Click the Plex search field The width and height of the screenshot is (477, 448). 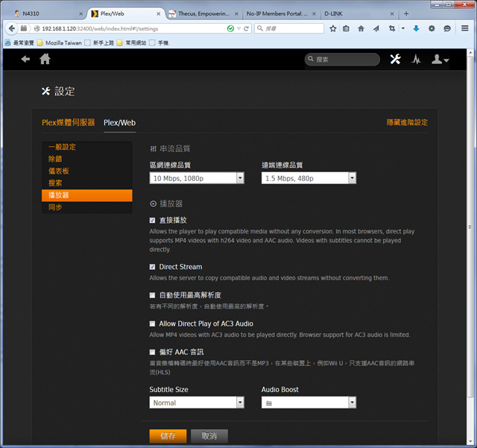pos(342,60)
